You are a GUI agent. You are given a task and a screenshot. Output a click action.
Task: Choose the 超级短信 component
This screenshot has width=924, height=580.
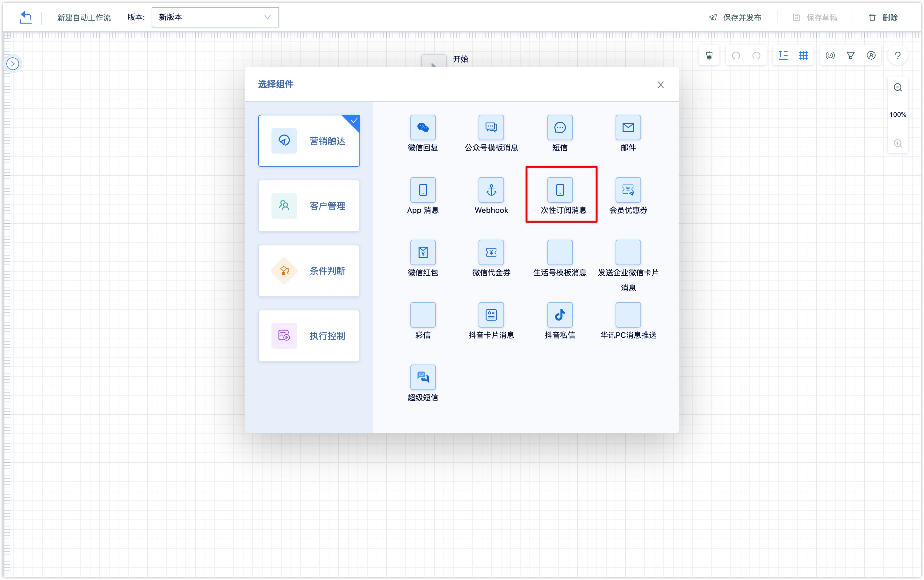pyautogui.click(x=423, y=384)
